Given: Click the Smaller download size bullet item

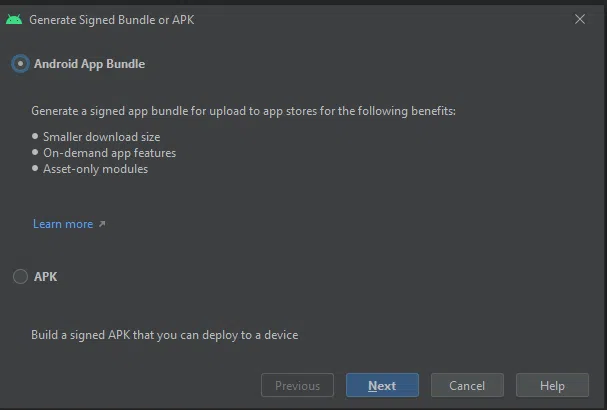Looking at the screenshot, I should coord(101,137).
